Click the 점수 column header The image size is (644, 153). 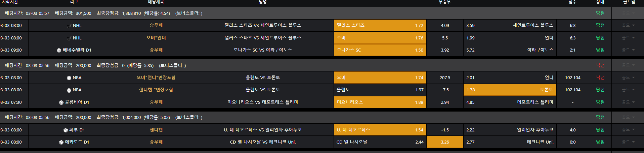click(572, 2)
